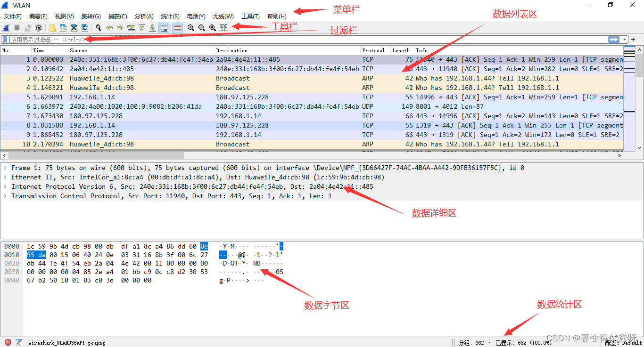Toggle packet list colorization
644x347 pixels.
click(177, 28)
